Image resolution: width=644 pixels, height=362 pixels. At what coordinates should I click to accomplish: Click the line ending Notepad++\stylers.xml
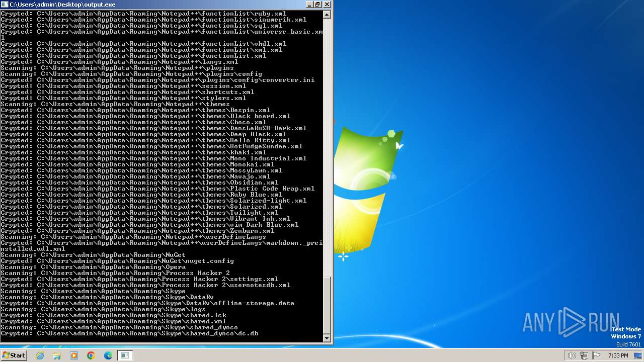123,98
